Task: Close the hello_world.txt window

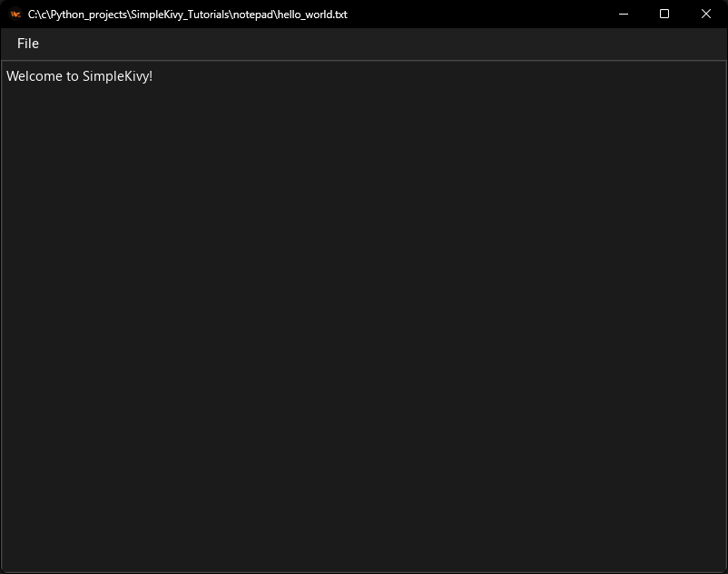Action: coord(706,15)
